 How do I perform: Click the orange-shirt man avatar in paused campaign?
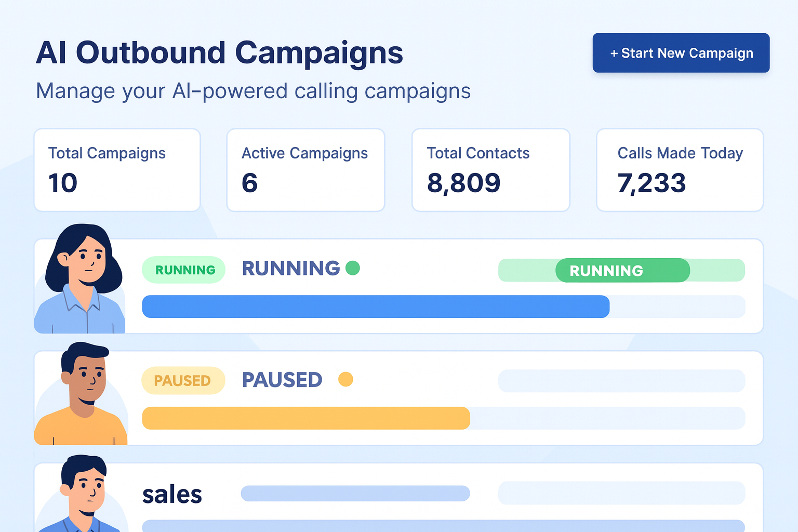click(x=81, y=394)
